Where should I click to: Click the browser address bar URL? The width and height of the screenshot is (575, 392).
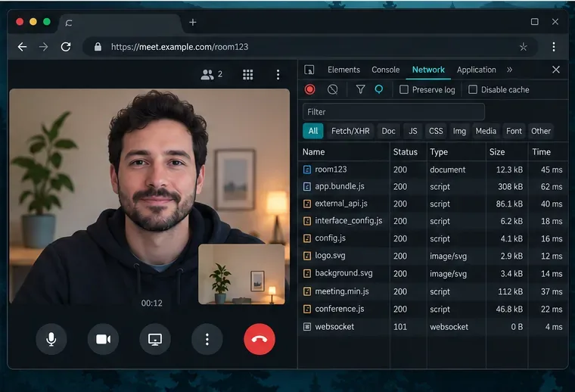pyautogui.click(x=180, y=47)
